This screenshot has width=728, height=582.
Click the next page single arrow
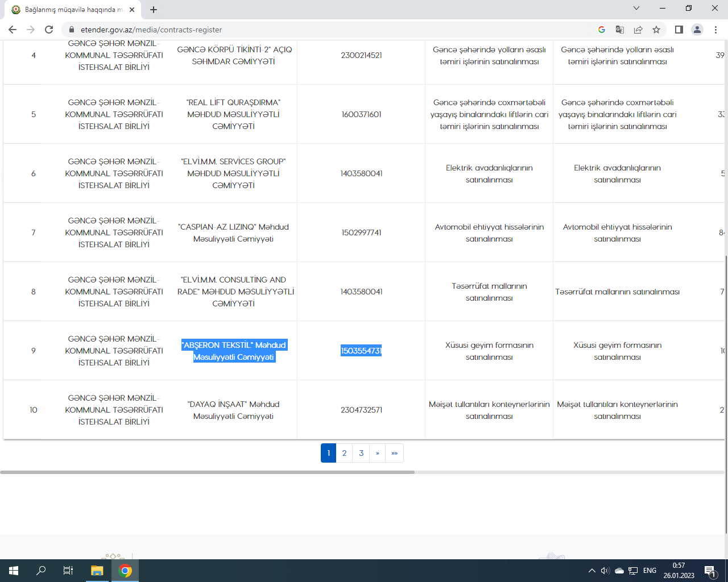point(377,453)
